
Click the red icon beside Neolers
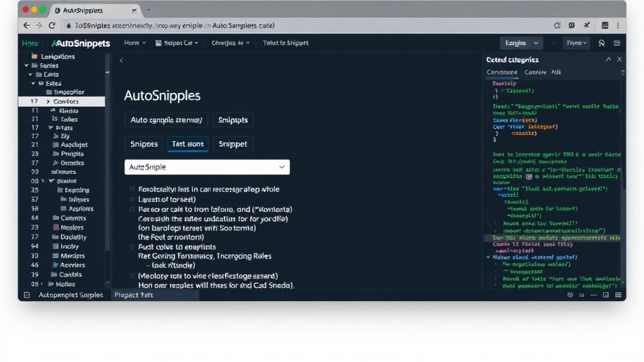[x=56, y=228]
